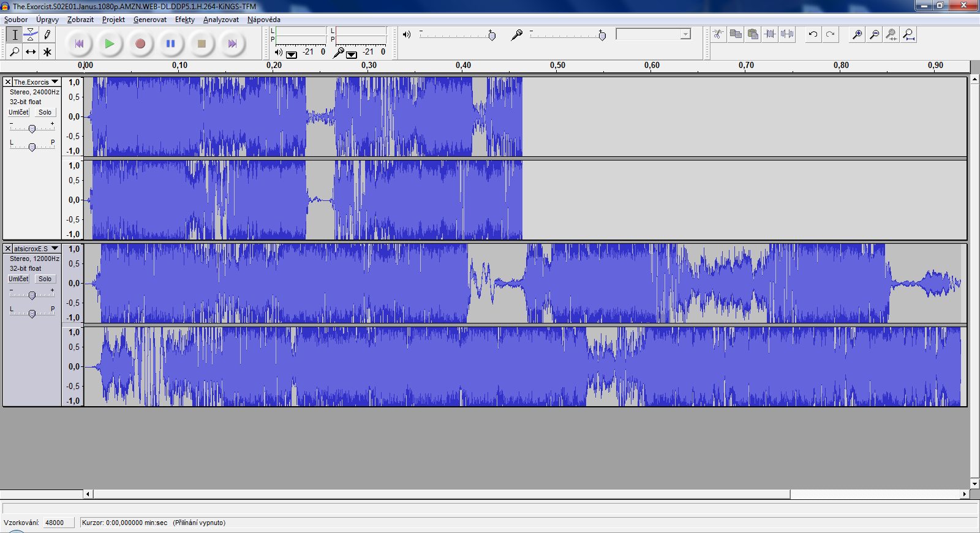This screenshot has height=533, width=980.
Task: Open the Efekty menu
Action: (184, 20)
